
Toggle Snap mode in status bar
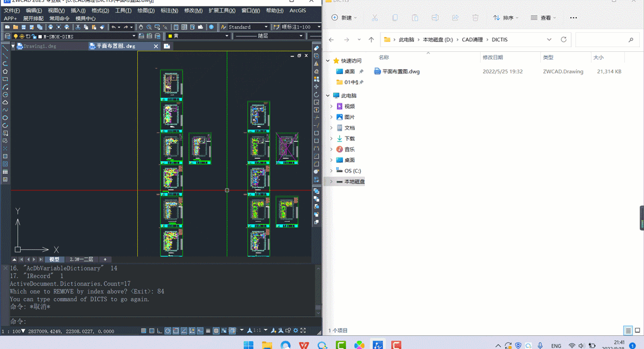coord(144,331)
